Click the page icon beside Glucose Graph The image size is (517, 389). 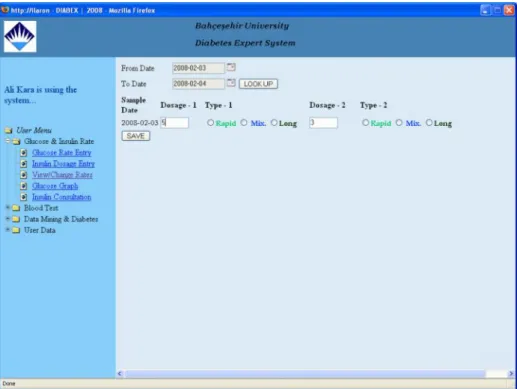pos(24,186)
